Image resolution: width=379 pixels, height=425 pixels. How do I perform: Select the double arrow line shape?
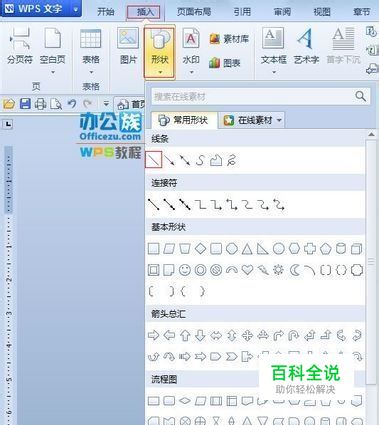pos(185,160)
